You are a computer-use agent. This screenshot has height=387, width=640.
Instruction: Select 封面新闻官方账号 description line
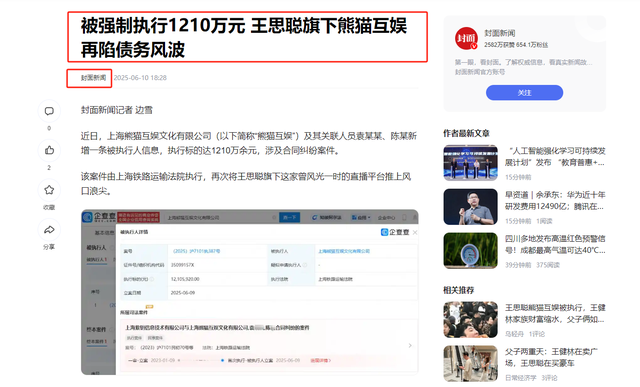tap(480, 72)
